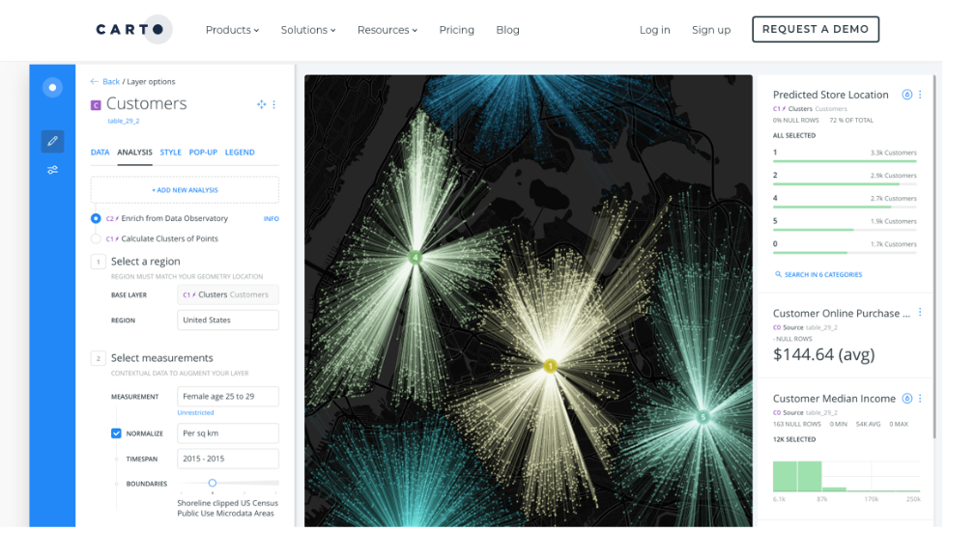975x560 pixels.
Task: Expand the Solutions menu
Action: tap(308, 30)
